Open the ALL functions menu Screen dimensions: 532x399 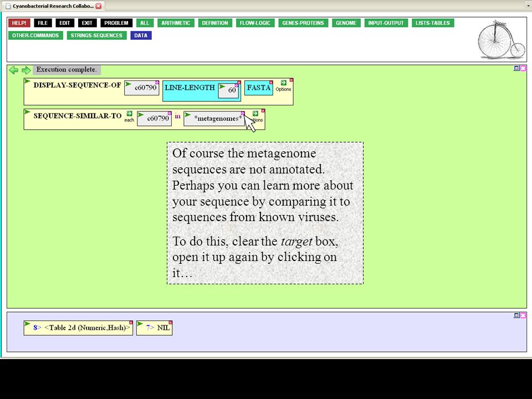coord(145,23)
